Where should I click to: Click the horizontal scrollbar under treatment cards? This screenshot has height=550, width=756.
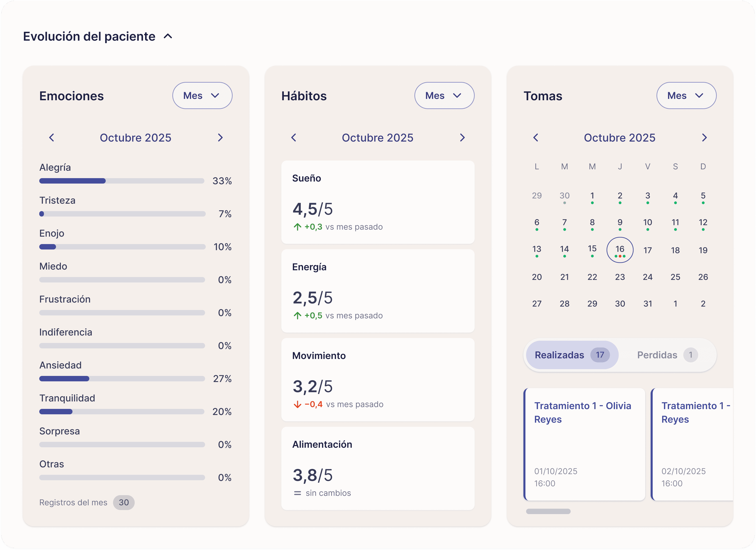[x=548, y=511]
